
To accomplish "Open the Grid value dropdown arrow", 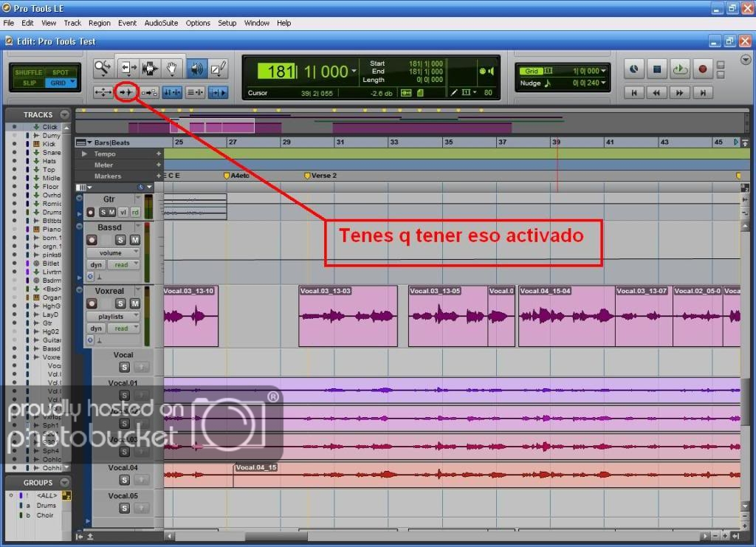I will pos(603,71).
